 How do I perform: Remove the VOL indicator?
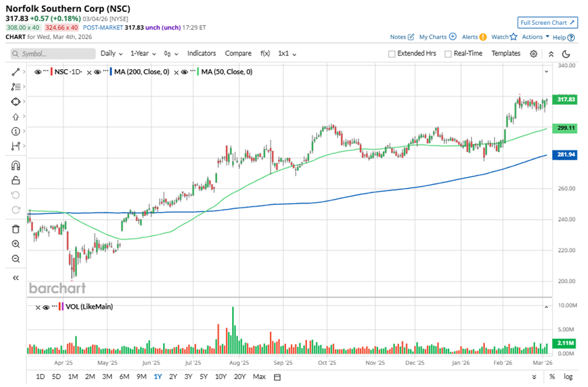(x=38, y=307)
